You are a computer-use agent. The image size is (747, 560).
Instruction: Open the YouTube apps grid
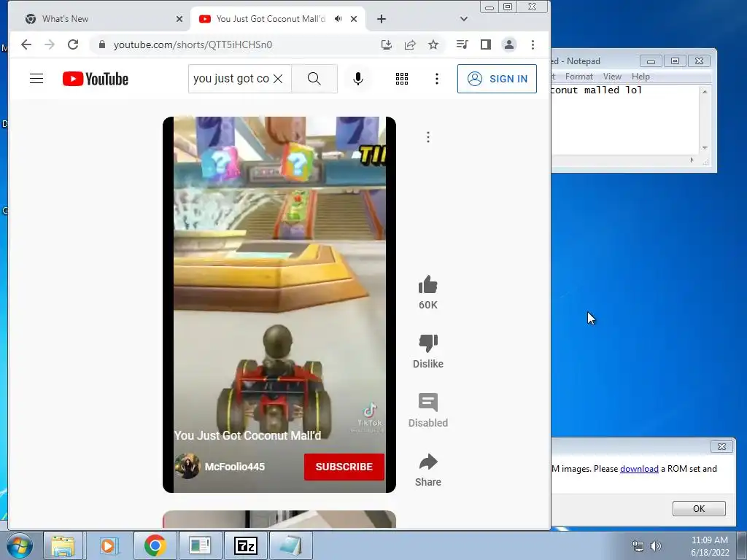[x=402, y=79]
